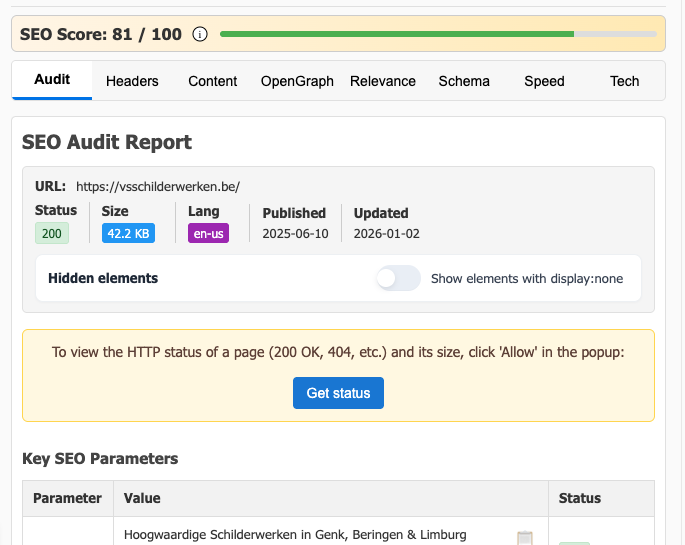Click the Status column header in table
The width and height of the screenshot is (685, 545).
pyautogui.click(x=580, y=498)
